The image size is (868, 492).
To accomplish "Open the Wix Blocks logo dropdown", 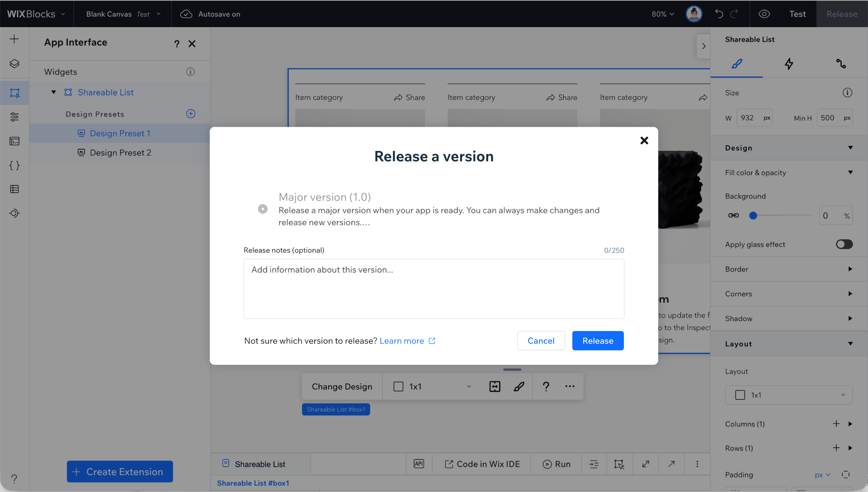I will (36, 14).
